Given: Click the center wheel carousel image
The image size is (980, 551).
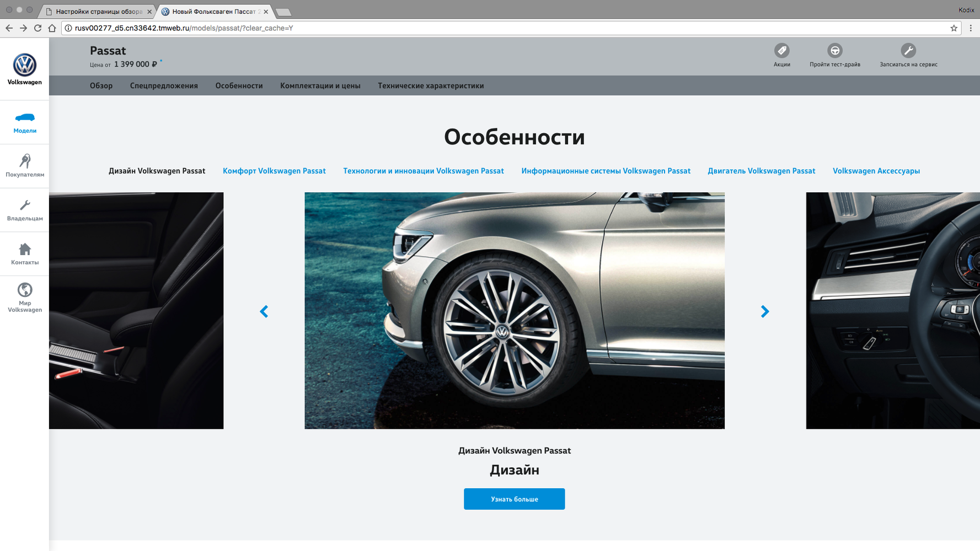Looking at the screenshot, I should click(515, 311).
